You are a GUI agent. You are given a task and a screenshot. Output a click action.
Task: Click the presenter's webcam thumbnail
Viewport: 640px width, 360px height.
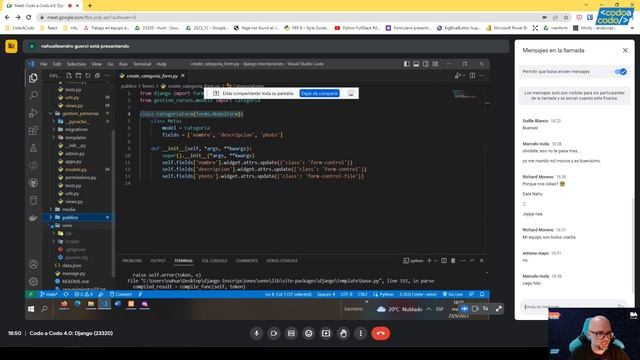pyautogui.click(x=594, y=334)
